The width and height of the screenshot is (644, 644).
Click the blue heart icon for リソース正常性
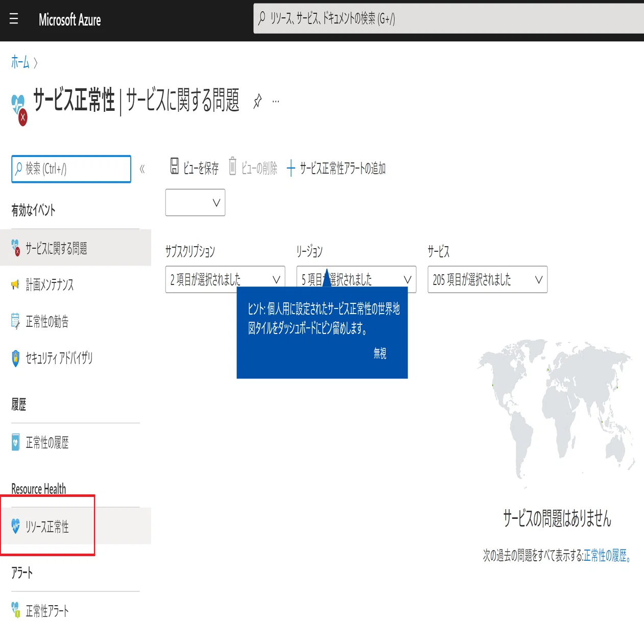click(15, 526)
